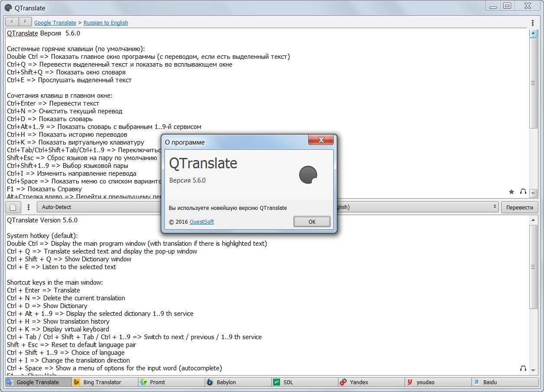Clear translation with the blank page icon

[x=13, y=207]
